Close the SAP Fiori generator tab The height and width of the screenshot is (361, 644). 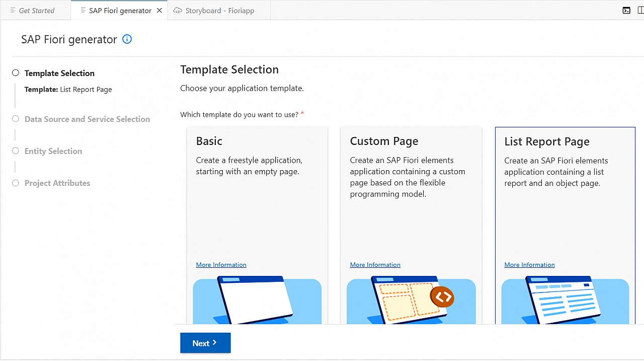click(159, 11)
